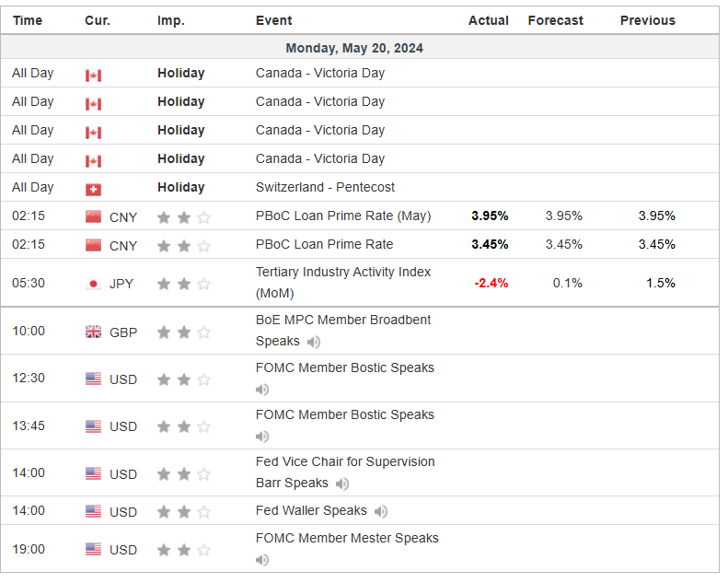Click the Forecast column header
This screenshot has height=583, width=728.
tap(555, 20)
